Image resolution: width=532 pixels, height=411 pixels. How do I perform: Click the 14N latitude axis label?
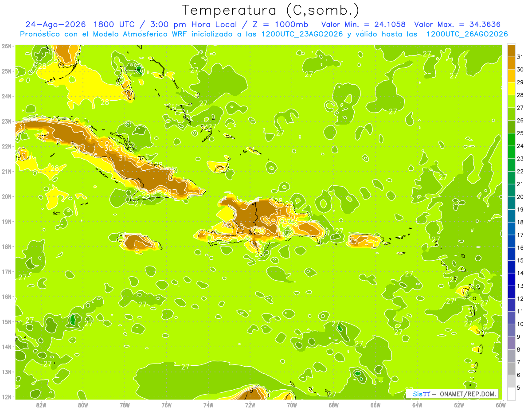7,347
